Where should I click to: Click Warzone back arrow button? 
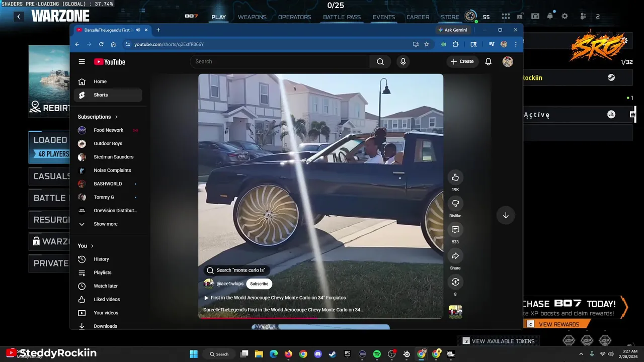pos(19,17)
